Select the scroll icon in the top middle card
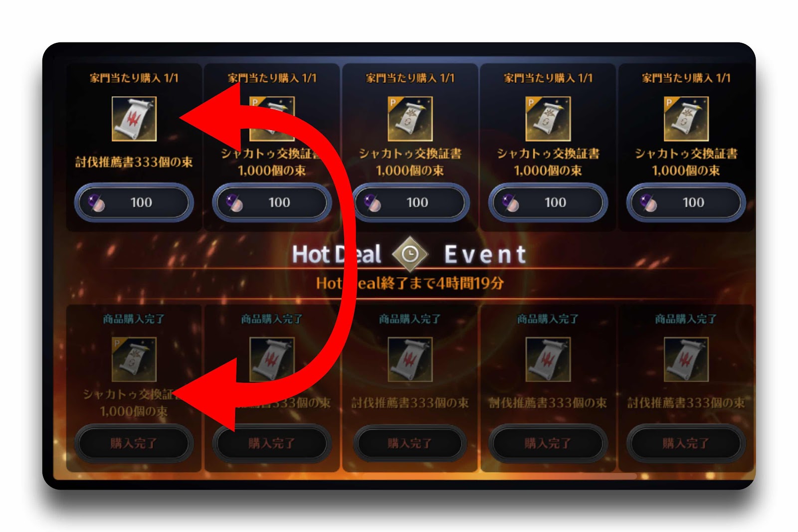The image size is (798, 532). (x=410, y=119)
